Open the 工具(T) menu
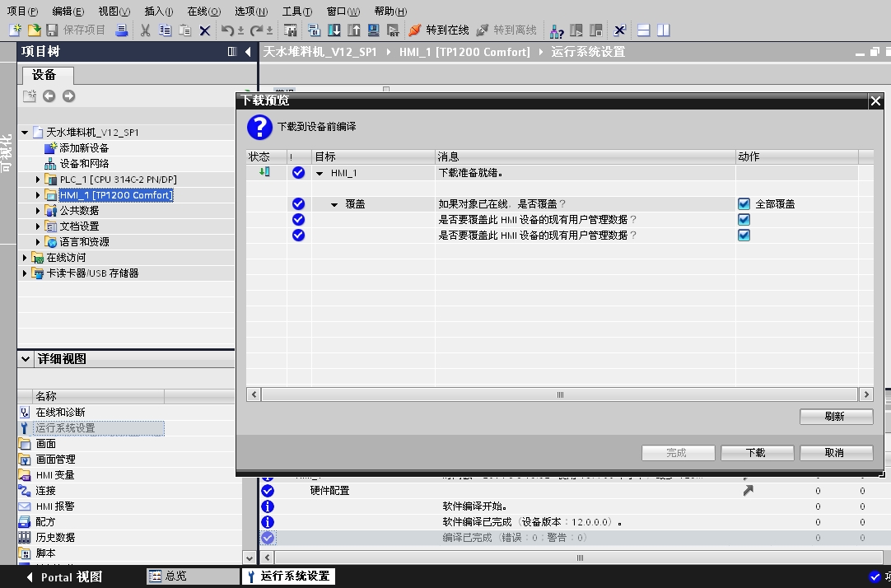The image size is (891, 588). tap(297, 12)
